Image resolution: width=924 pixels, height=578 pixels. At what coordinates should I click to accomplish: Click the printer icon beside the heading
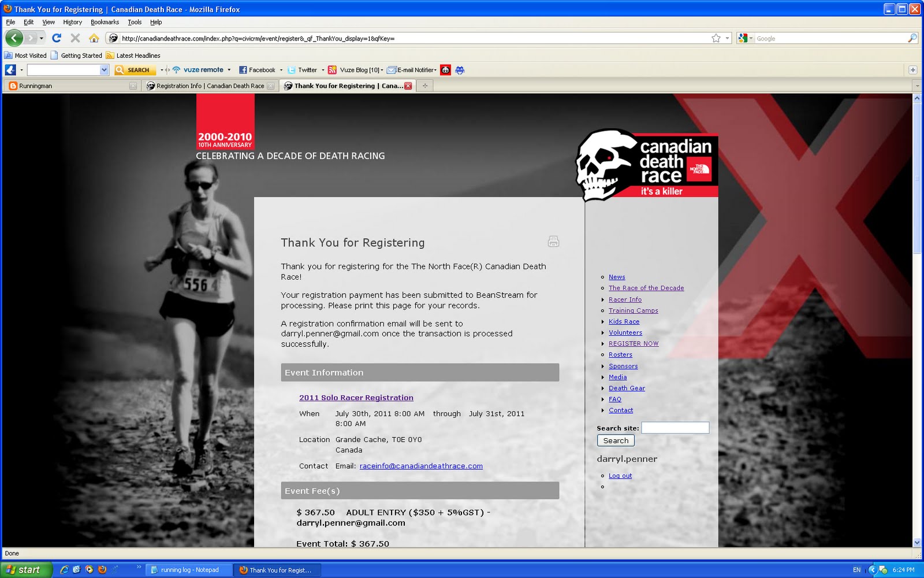pos(553,242)
